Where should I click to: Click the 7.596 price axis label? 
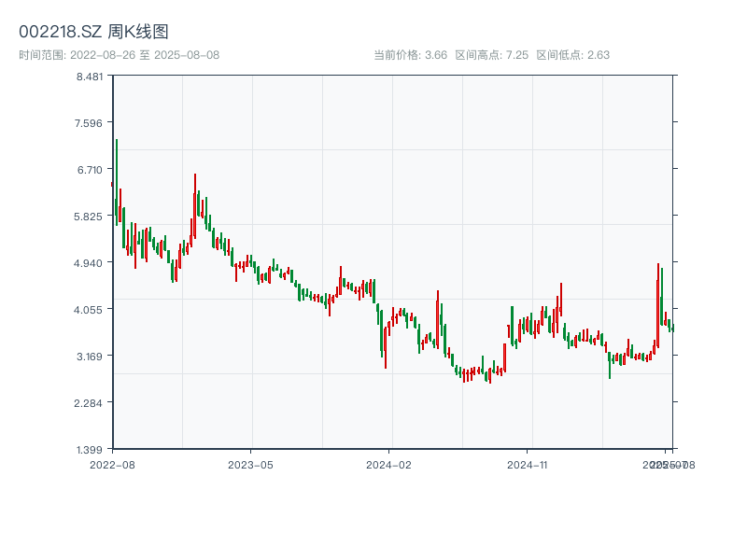[x=91, y=123]
